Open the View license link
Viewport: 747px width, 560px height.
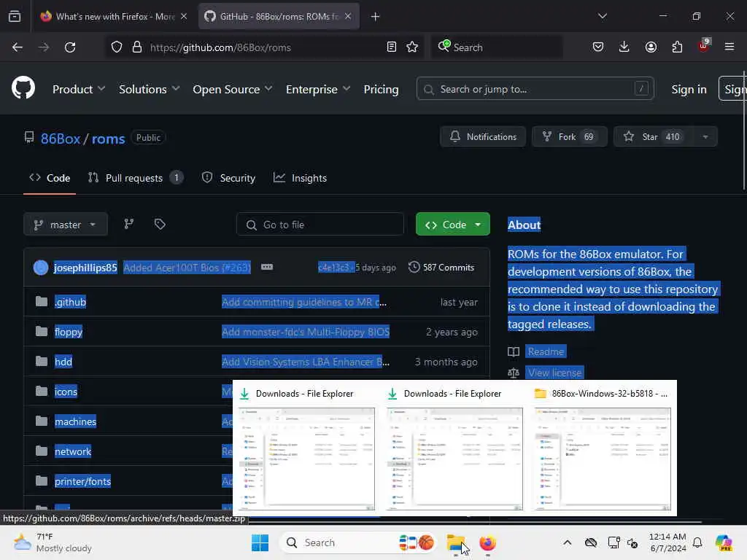554,373
